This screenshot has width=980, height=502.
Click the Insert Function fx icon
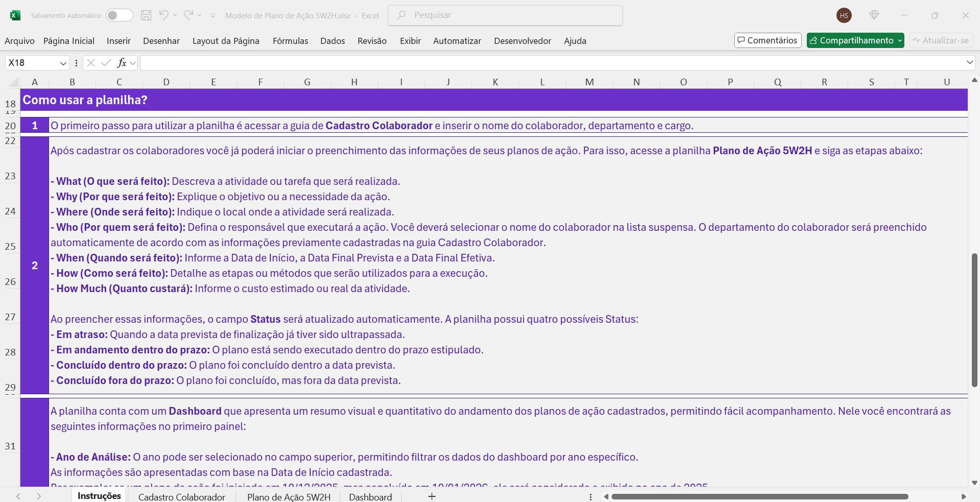[122, 63]
